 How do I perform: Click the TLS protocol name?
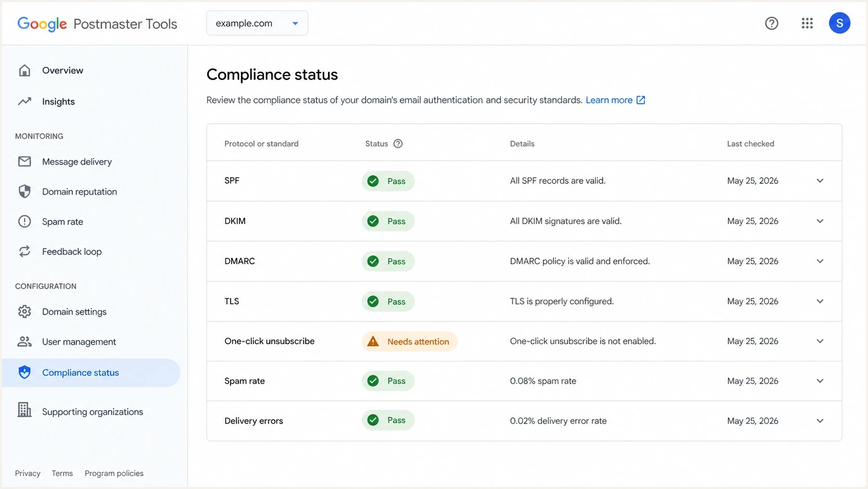(232, 301)
